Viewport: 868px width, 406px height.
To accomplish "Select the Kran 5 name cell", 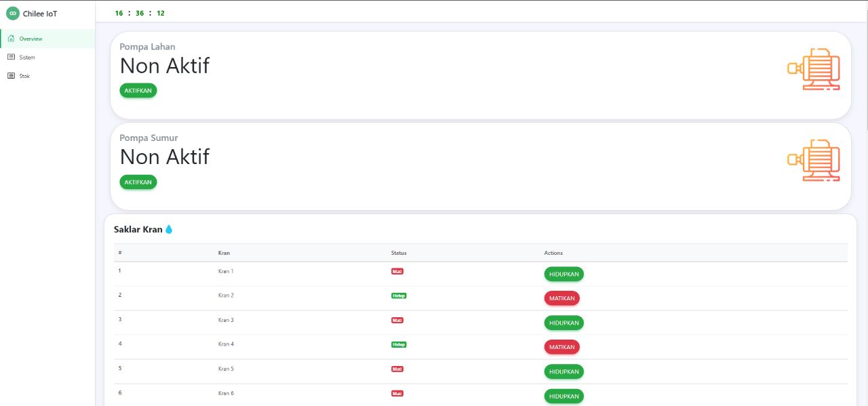I will (x=226, y=369).
